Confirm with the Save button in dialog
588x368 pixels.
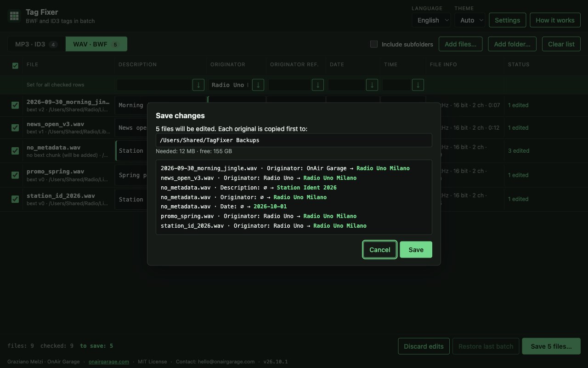pos(416,250)
